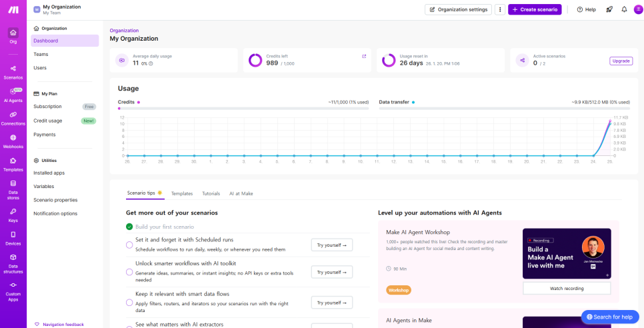644x328 pixels.
Task: Open AI Agents in the sidebar
Action: [x=13, y=95]
